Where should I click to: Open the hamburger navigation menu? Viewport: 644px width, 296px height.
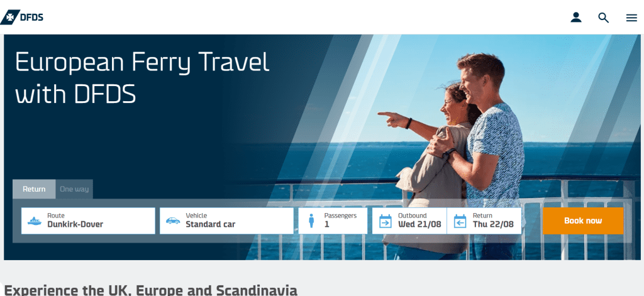(631, 18)
